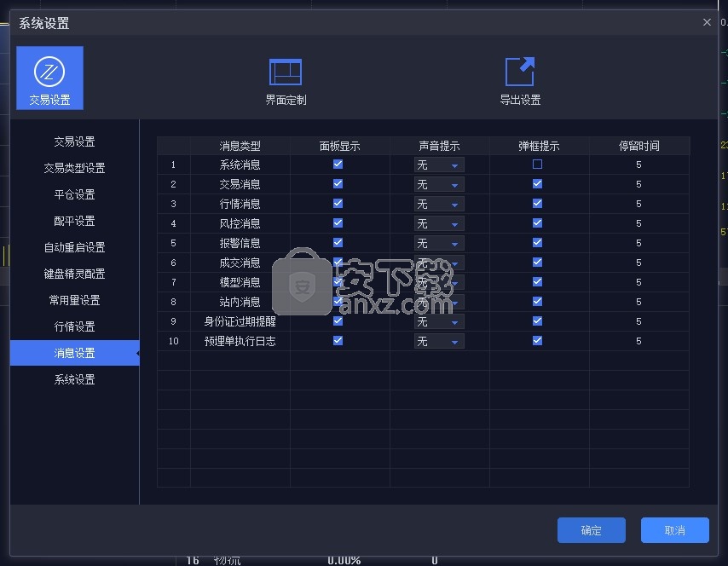This screenshot has height=566, width=728.
Task: Open the 导出设置 icon tab
Action: click(520, 81)
